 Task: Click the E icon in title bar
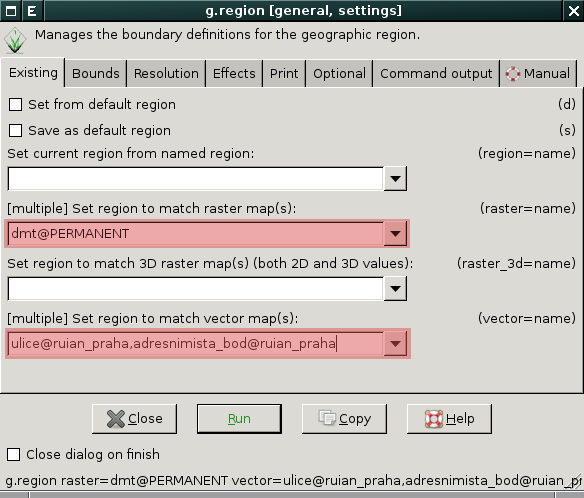tap(32, 10)
